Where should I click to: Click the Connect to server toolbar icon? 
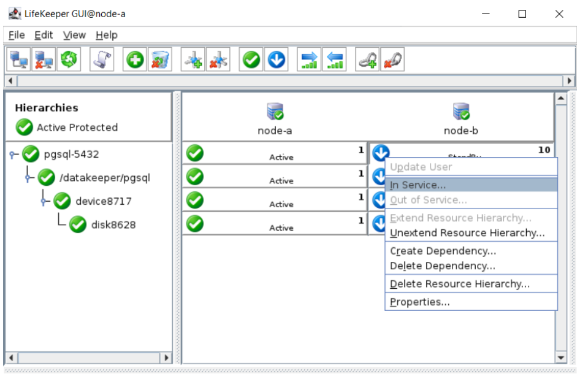[x=18, y=59]
